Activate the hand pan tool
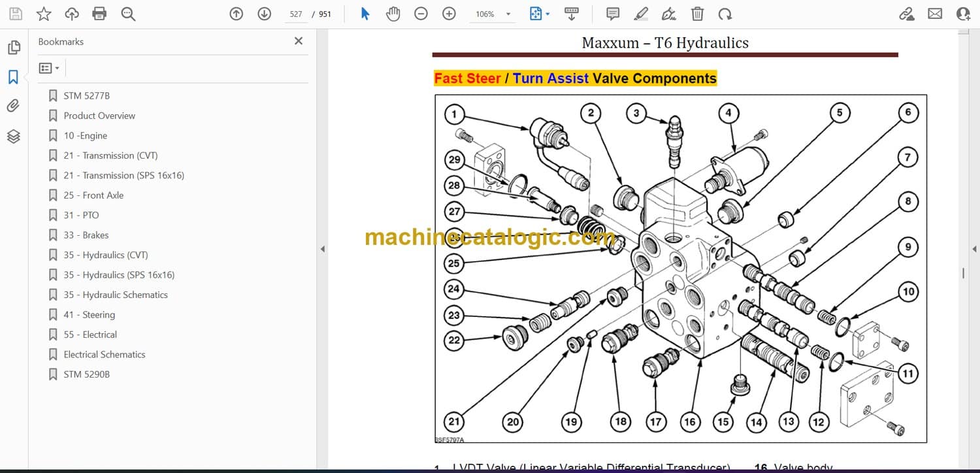 (393, 14)
